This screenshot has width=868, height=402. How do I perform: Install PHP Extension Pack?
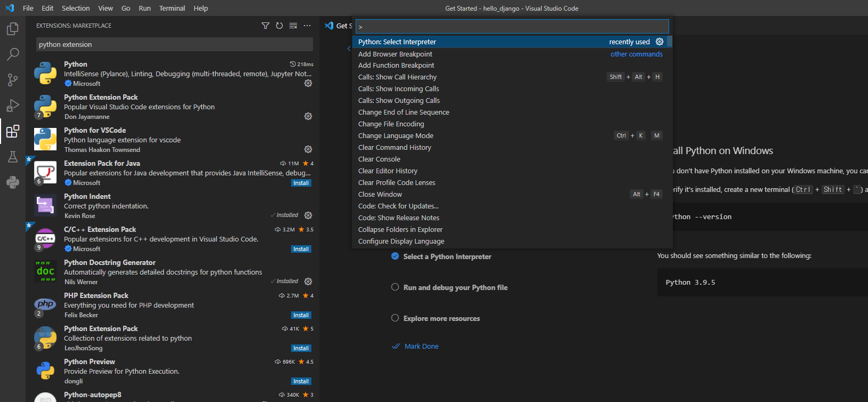click(x=301, y=315)
